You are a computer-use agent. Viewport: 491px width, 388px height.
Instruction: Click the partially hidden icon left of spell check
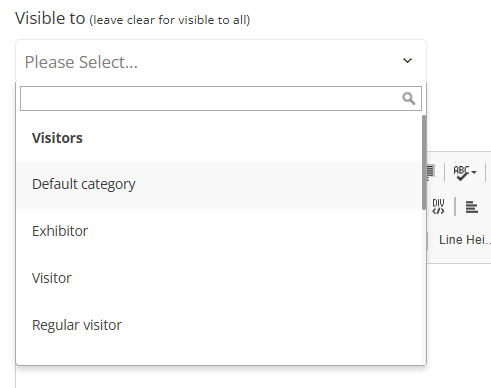pos(430,172)
